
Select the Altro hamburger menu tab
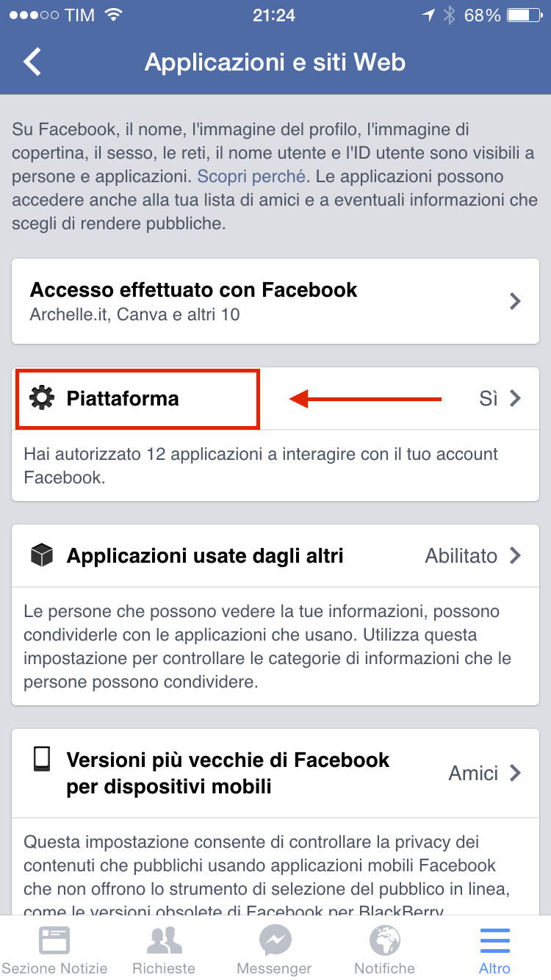[x=495, y=940]
